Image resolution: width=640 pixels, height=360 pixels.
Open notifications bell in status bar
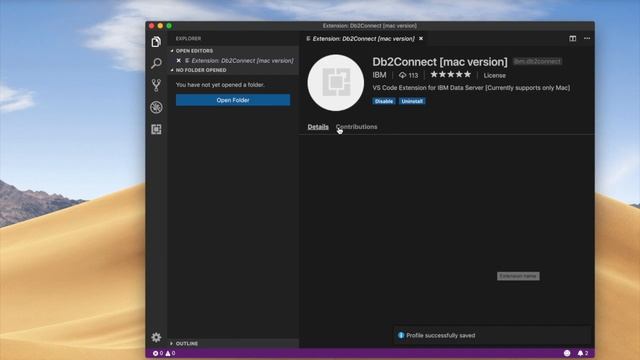point(583,353)
